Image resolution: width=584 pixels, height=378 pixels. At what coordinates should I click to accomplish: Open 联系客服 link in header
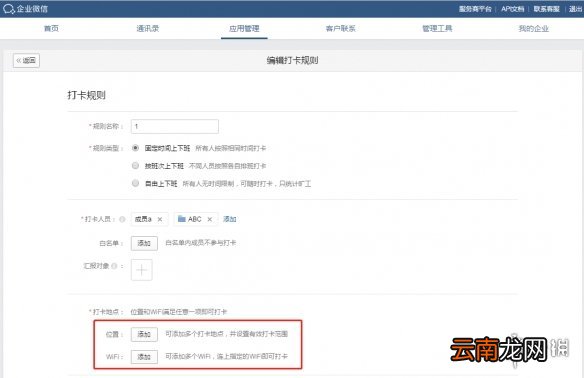546,9
